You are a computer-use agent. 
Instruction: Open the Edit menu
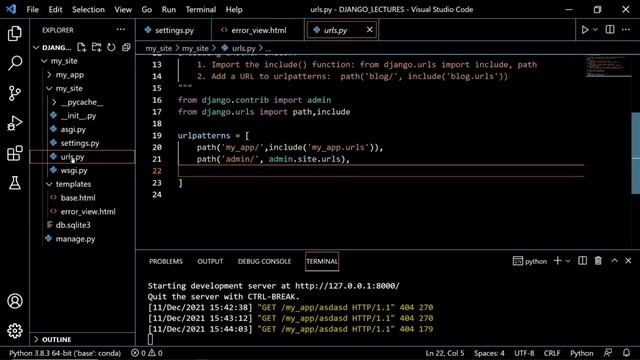click(x=55, y=9)
